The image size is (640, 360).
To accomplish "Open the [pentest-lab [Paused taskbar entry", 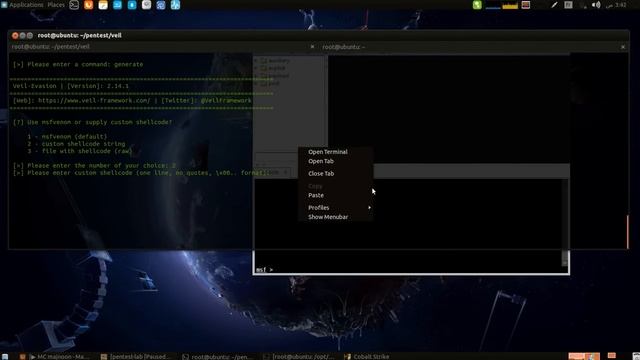I will pos(136,356).
